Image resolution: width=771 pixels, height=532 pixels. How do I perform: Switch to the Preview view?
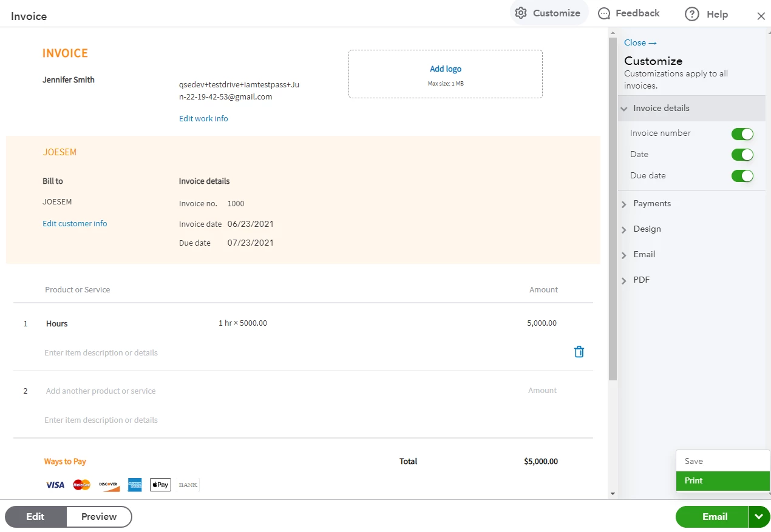tap(99, 517)
